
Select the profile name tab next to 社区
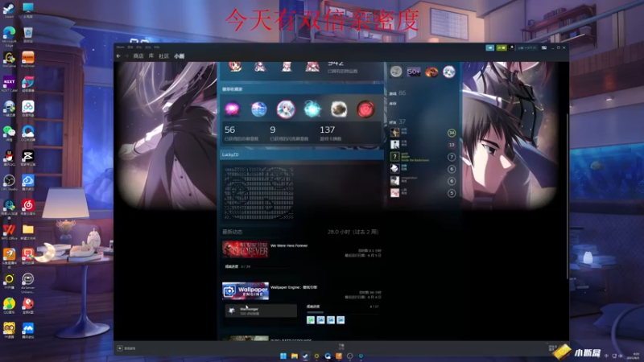[179, 56]
